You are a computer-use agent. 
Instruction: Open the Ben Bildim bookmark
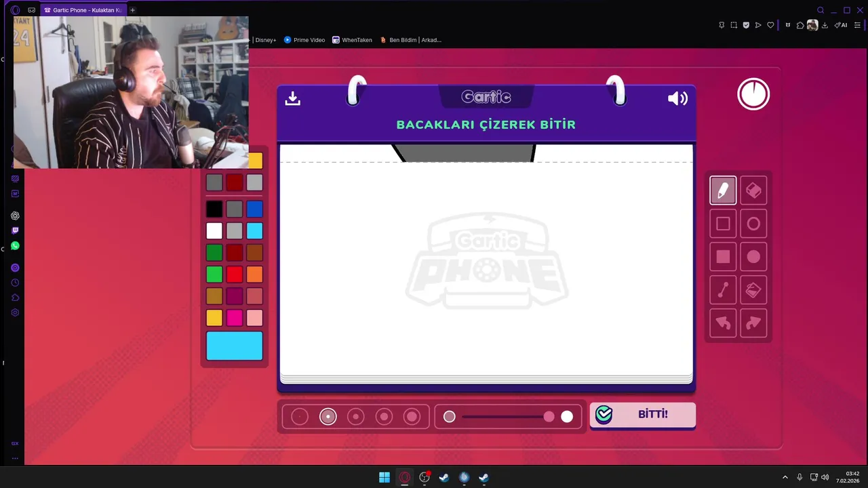pyautogui.click(x=411, y=40)
